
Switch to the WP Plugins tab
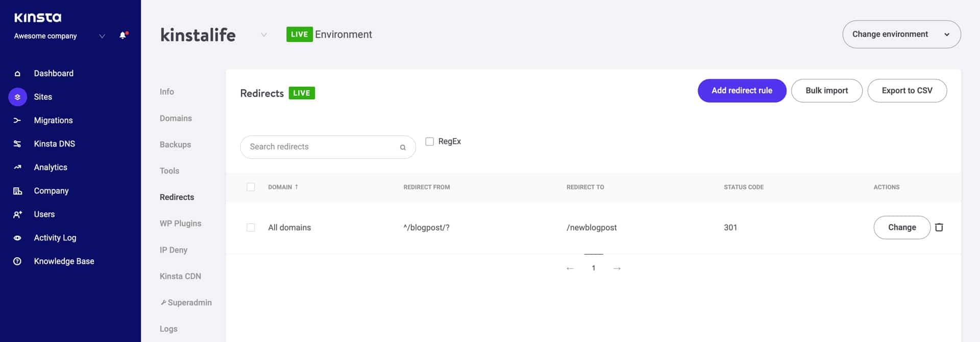click(180, 224)
